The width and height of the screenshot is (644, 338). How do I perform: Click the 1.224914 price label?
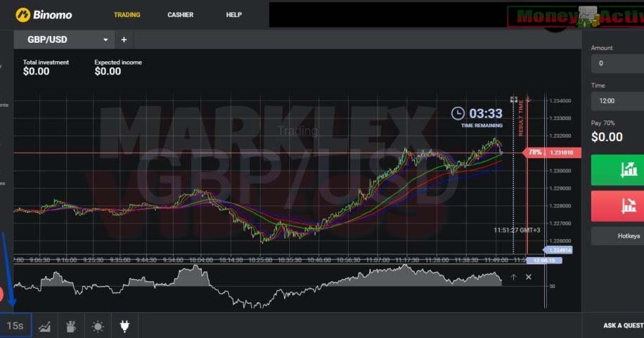coord(558,250)
